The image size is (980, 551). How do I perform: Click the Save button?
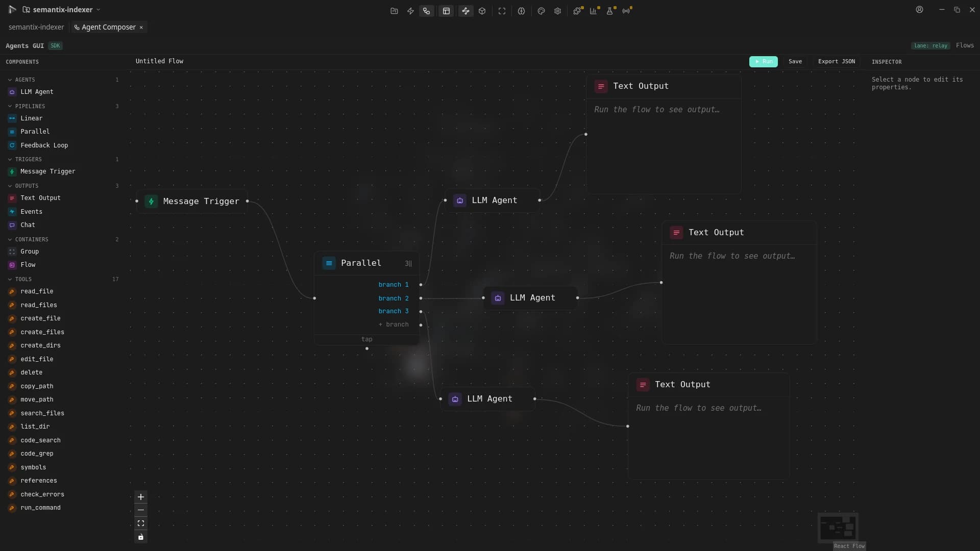point(795,62)
